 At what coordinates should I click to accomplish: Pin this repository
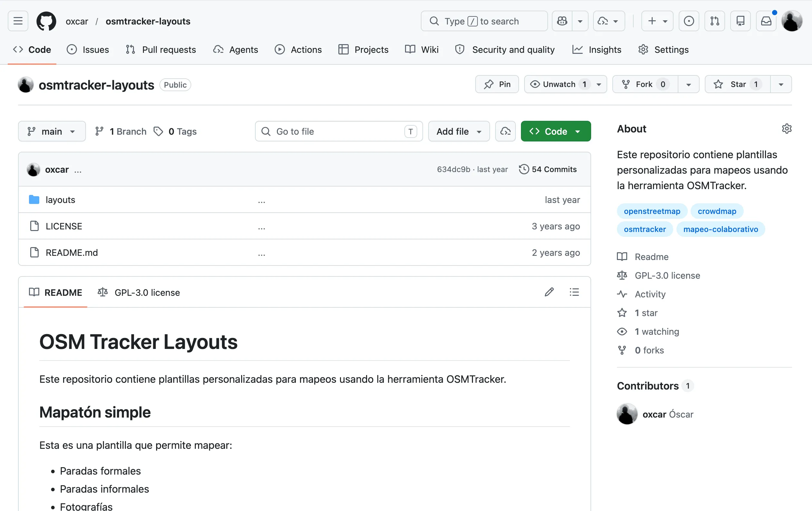(x=497, y=84)
